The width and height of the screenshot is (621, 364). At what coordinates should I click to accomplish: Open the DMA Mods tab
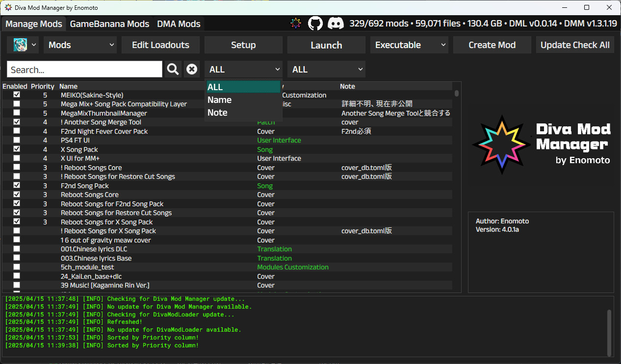178,24
